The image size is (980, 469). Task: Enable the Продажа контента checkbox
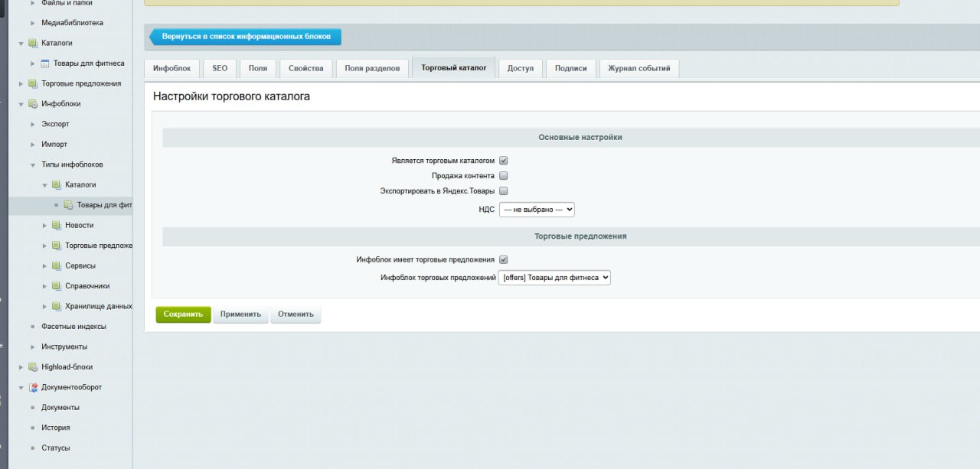(x=504, y=176)
